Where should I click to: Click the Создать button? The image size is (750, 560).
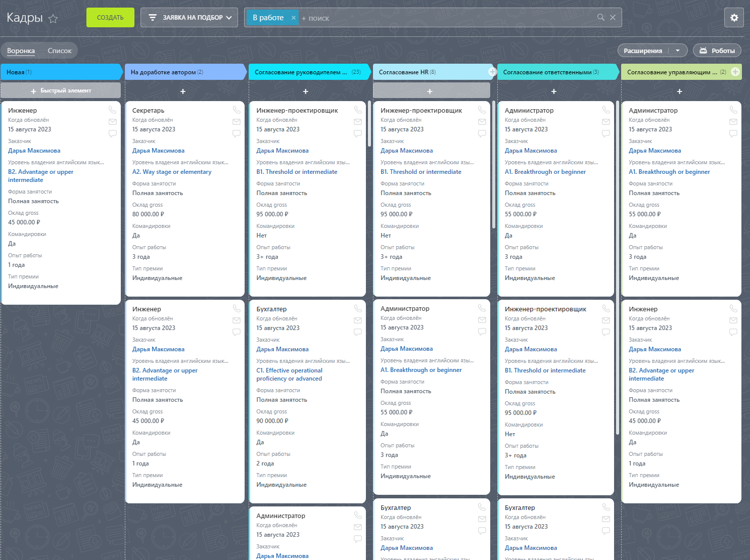coord(110,18)
